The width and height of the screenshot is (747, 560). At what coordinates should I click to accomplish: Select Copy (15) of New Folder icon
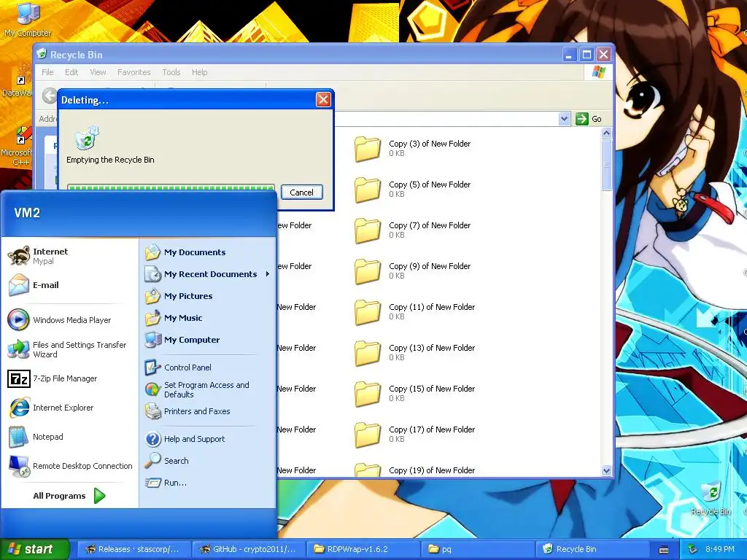[368, 394]
